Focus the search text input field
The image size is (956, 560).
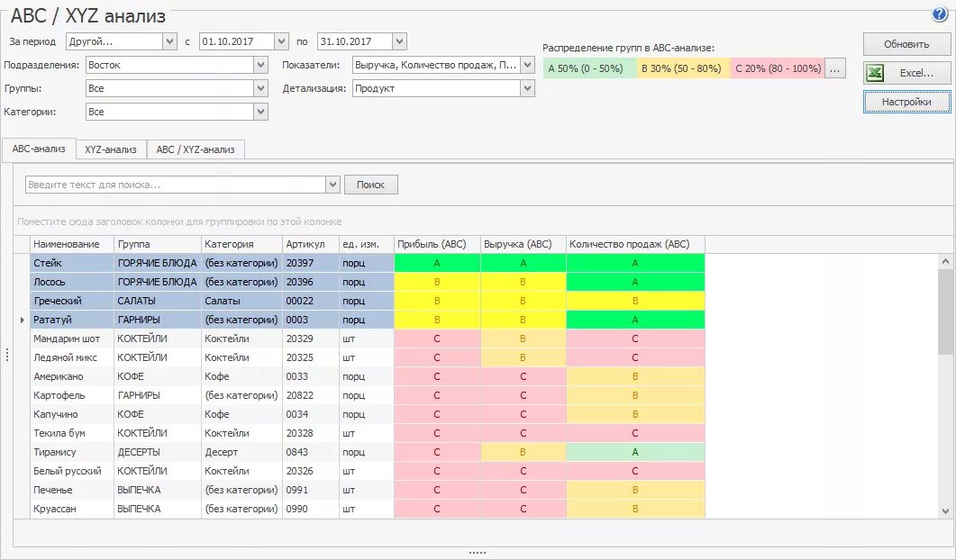coord(176,185)
